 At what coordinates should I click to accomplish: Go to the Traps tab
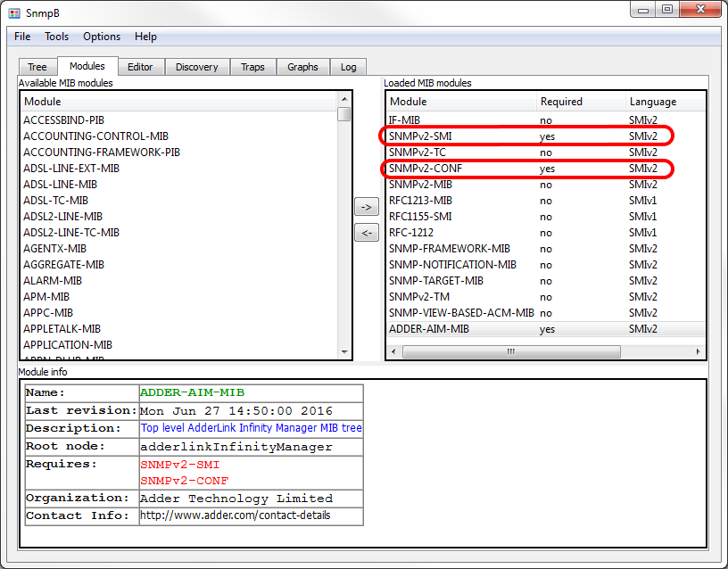(252, 67)
